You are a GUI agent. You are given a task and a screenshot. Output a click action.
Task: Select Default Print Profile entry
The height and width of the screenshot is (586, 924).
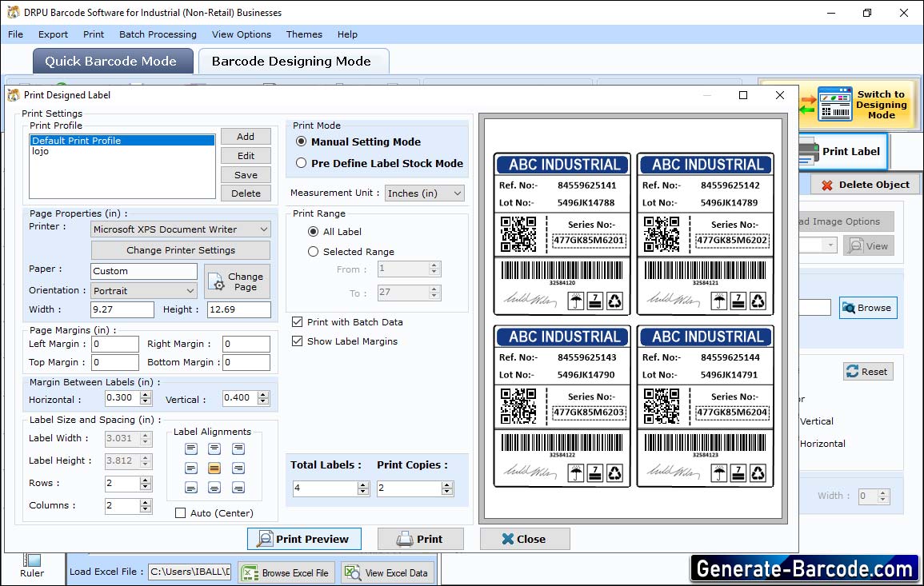pyautogui.click(x=122, y=140)
